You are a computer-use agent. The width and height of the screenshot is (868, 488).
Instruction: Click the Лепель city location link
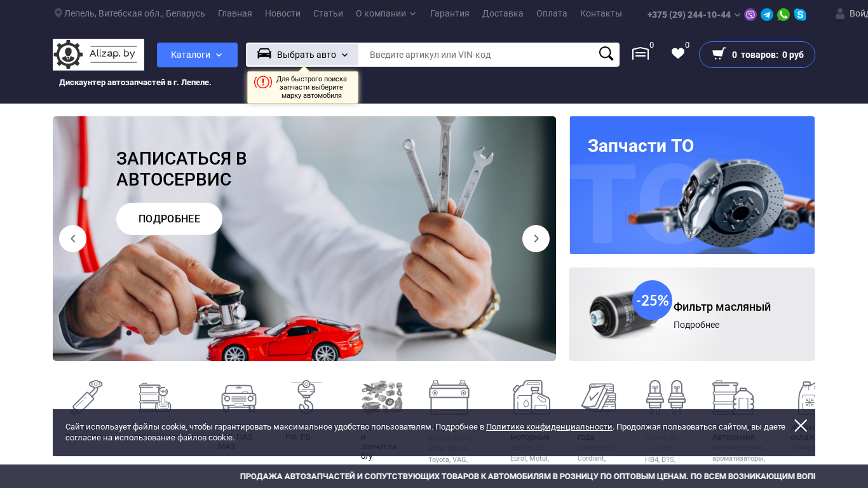pos(135,13)
